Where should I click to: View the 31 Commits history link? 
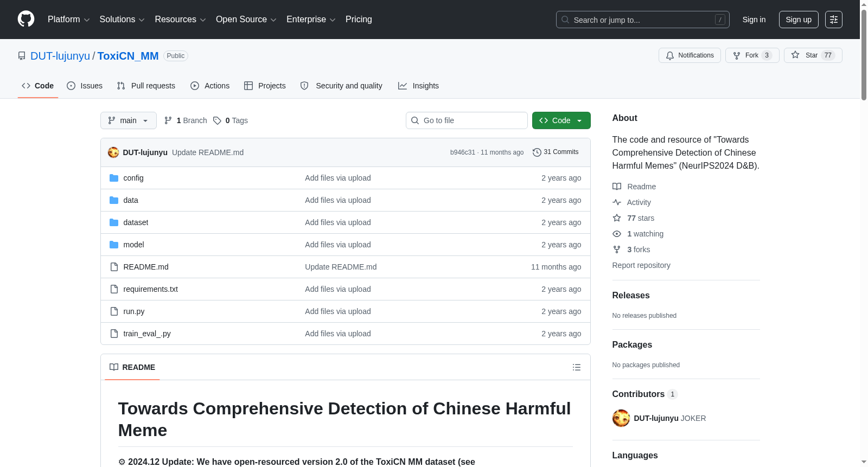pyautogui.click(x=556, y=152)
